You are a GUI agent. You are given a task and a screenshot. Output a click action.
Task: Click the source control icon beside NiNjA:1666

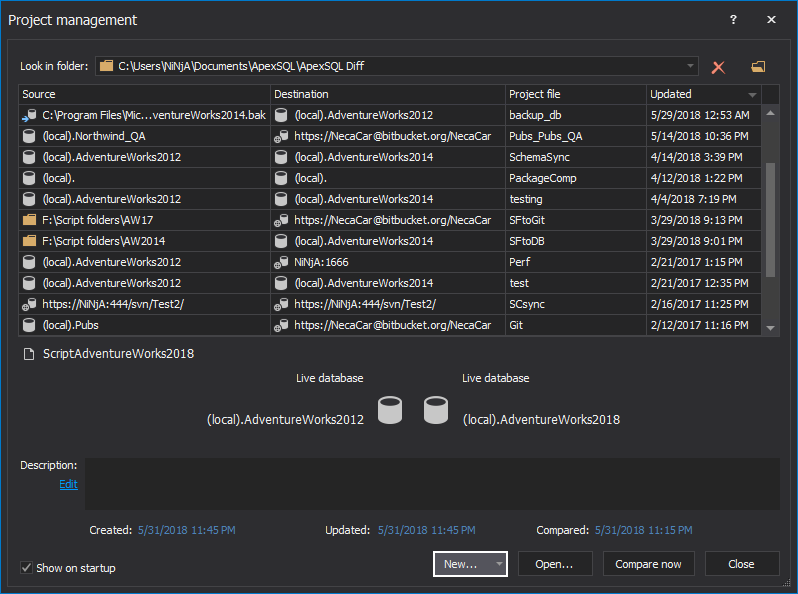282,262
